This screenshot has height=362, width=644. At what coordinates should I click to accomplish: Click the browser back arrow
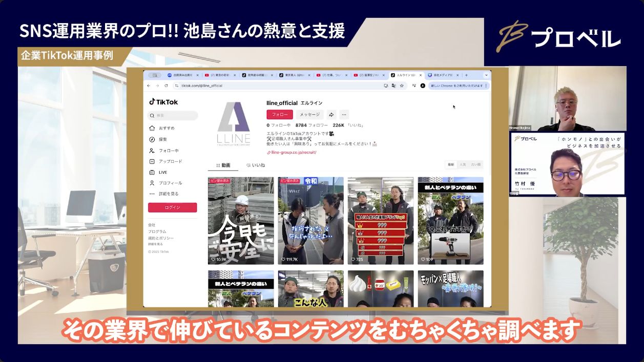click(x=149, y=86)
